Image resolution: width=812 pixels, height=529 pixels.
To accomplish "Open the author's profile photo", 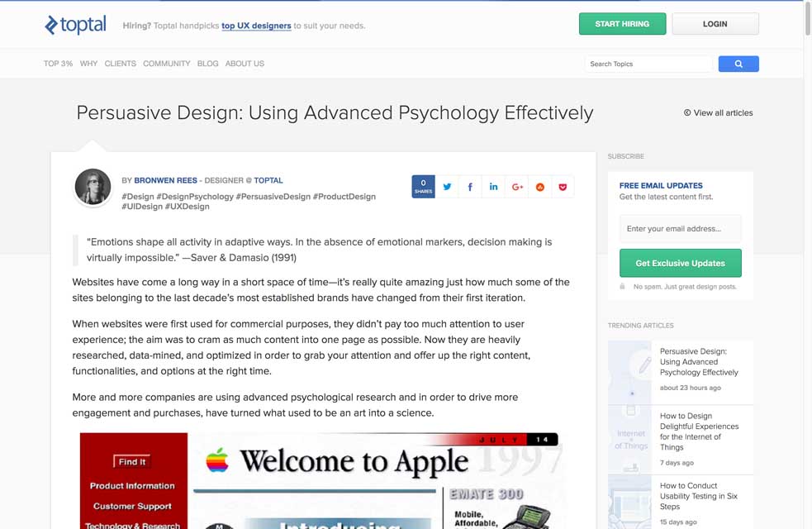I will [x=93, y=187].
